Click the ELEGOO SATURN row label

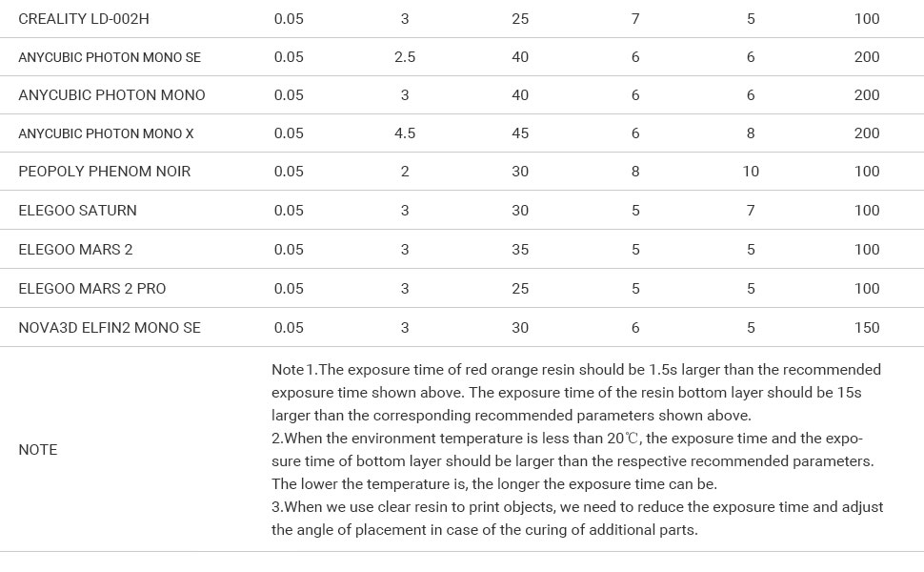(x=77, y=211)
